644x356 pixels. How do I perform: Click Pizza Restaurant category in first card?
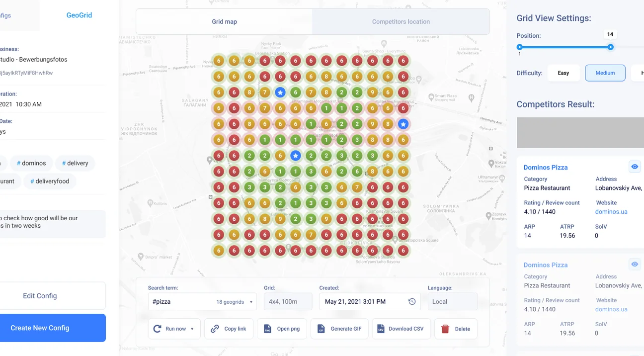click(x=547, y=188)
